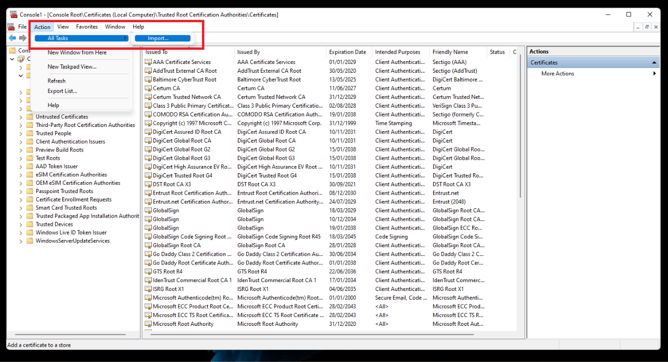This screenshot has width=668, height=362.
Task: Click certificate icon beside DigiCert Trusted Root G4
Action: 148,175
